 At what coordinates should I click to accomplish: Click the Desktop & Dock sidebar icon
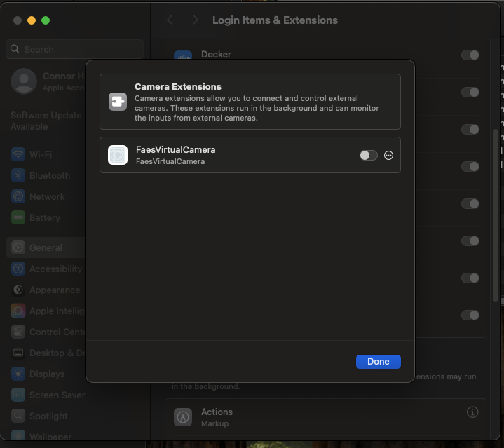pos(18,353)
